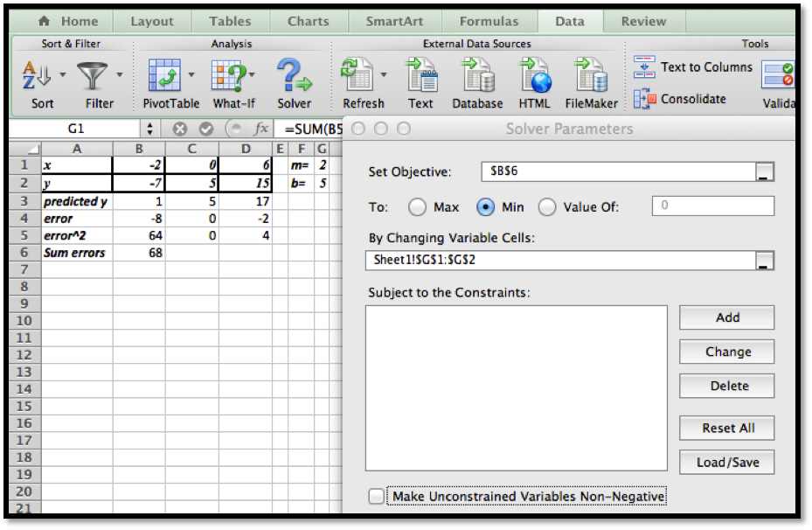812x530 pixels.
Task: Launch the Solver tool icon
Action: (x=294, y=76)
